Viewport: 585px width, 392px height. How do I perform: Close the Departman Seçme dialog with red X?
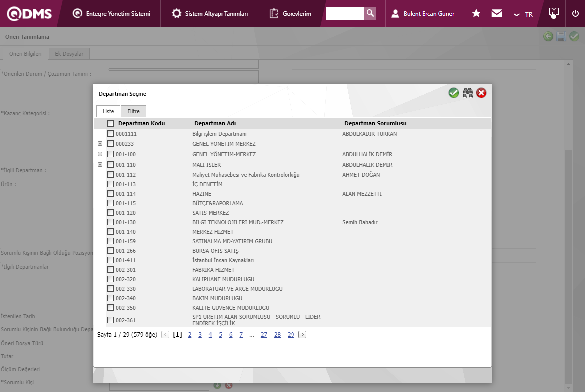click(x=481, y=93)
